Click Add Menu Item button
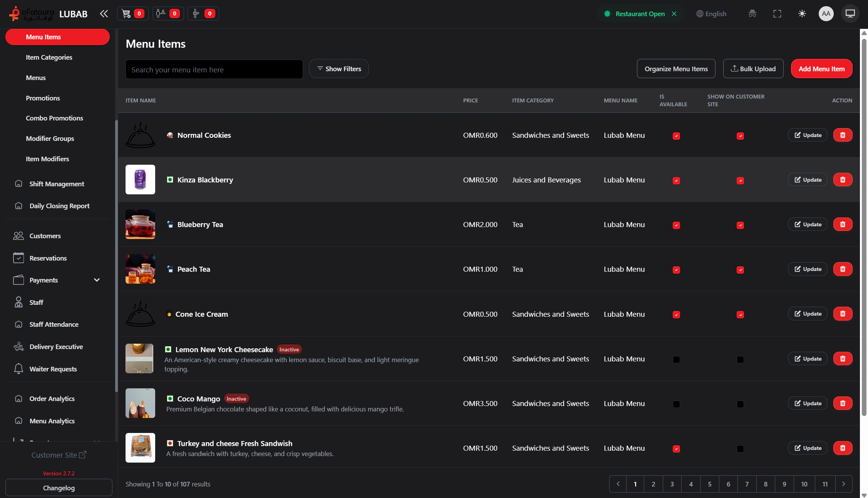Image resolution: width=868 pixels, height=498 pixels. [x=821, y=69]
